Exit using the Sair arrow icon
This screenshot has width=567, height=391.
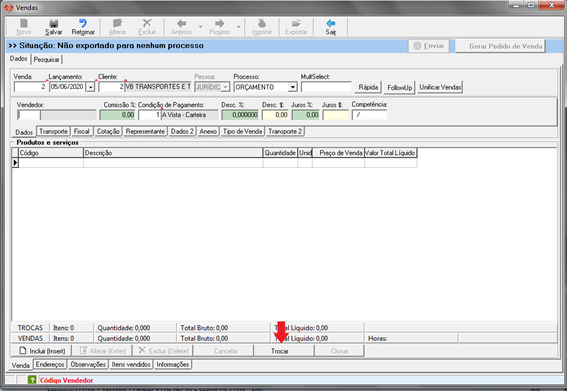[331, 24]
